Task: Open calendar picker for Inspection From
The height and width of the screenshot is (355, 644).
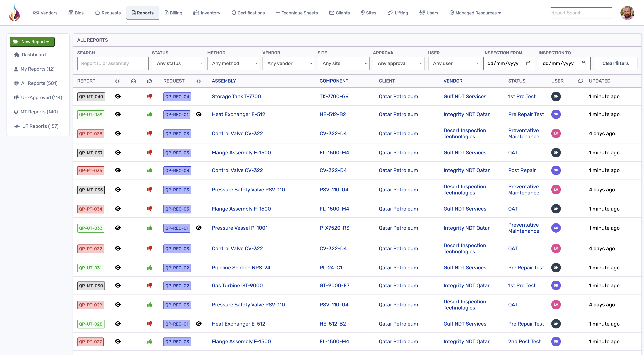Action: (x=528, y=63)
